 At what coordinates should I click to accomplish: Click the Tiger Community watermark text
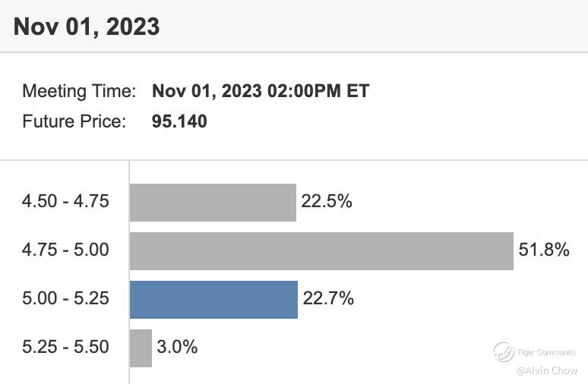coord(547,352)
